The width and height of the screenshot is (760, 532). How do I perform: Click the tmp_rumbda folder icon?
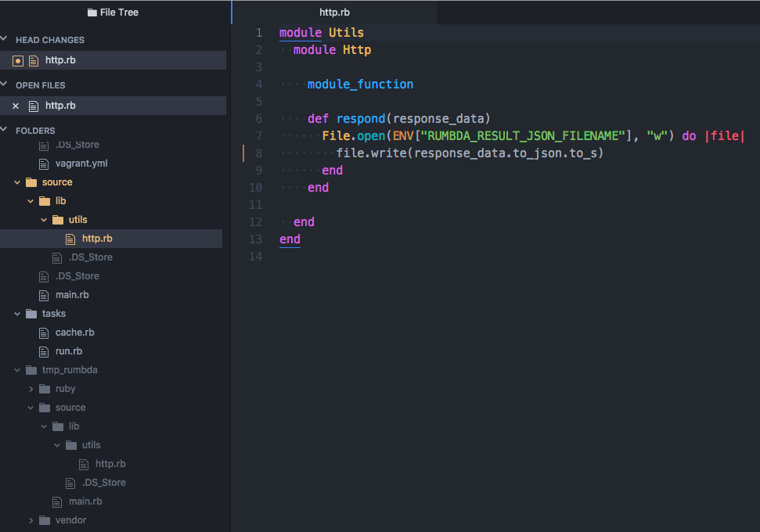(x=31, y=370)
